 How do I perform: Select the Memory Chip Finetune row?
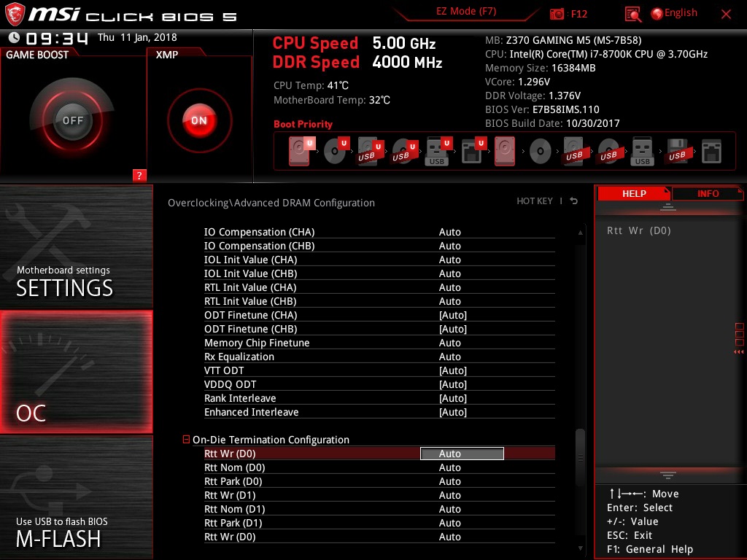[x=379, y=343]
